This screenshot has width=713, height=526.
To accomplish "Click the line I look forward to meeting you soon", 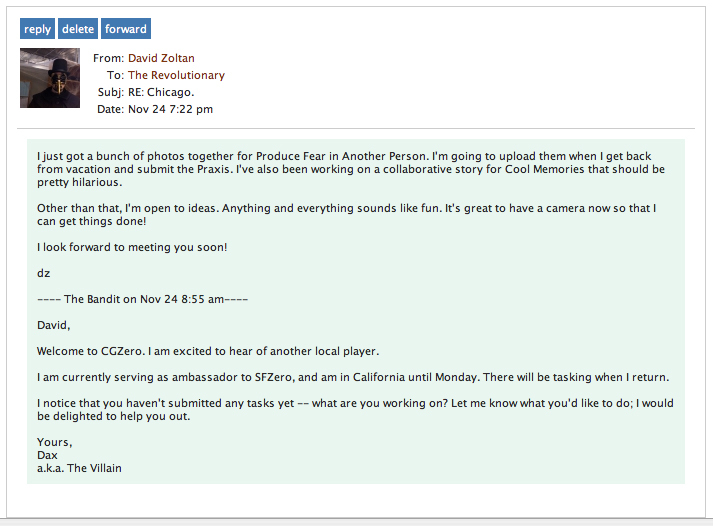I will point(132,247).
